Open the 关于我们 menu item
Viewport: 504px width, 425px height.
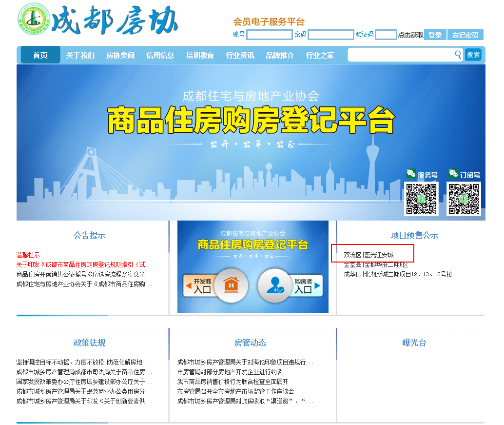coord(80,55)
